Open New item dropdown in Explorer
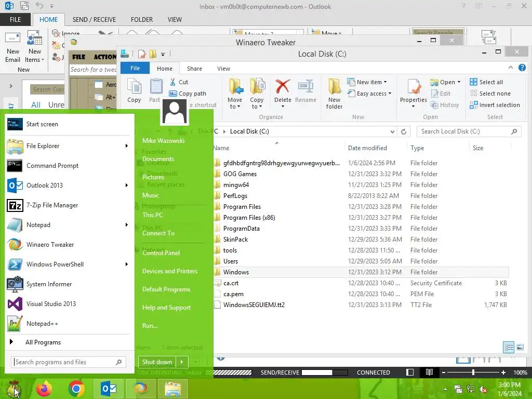This screenshot has height=399, width=532. [367, 82]
